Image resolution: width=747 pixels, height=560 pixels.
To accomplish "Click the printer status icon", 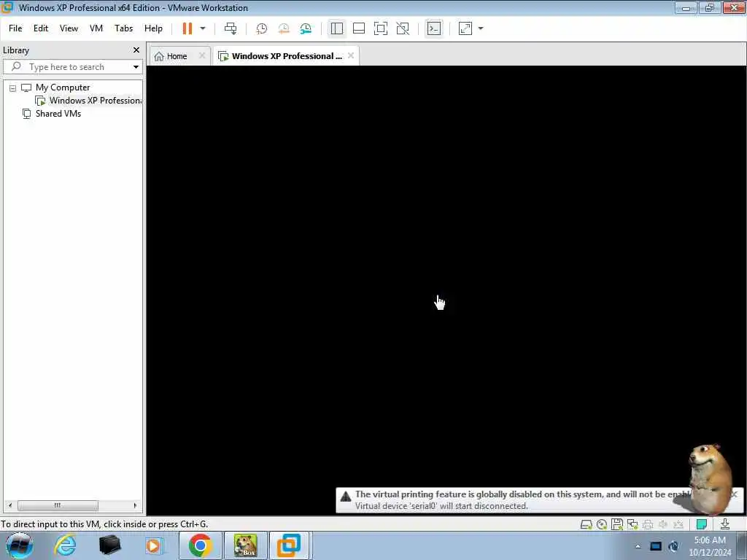I will pos(648,524).
